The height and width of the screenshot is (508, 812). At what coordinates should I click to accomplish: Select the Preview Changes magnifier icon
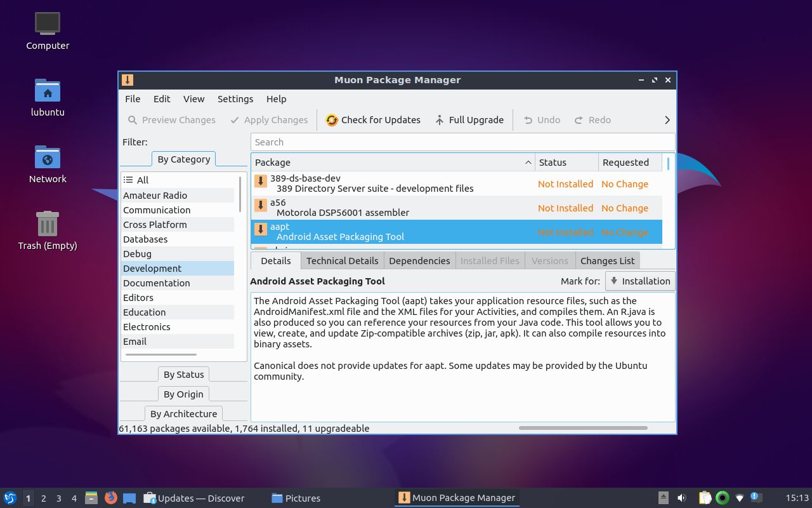coord(132,120)
